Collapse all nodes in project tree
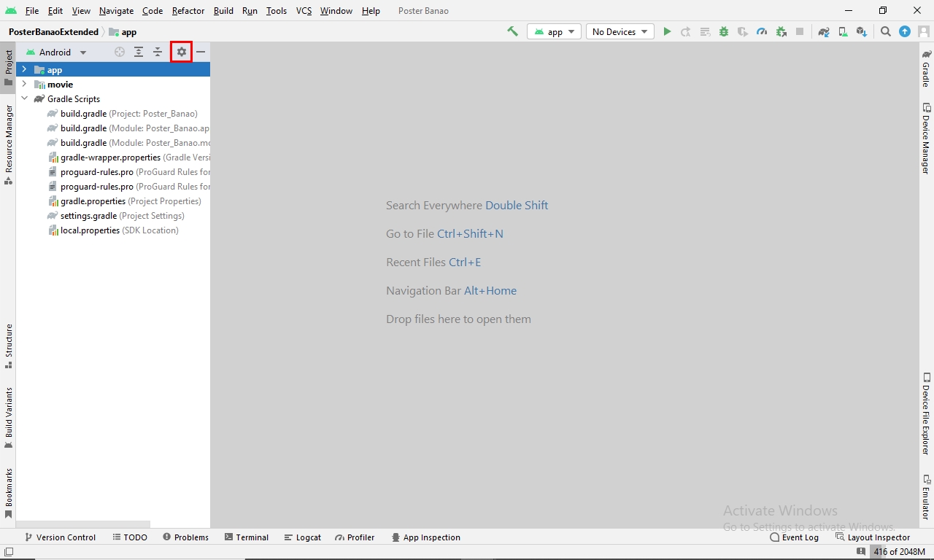Viewport: 934px width, 560px height. (x=158, y=52)
